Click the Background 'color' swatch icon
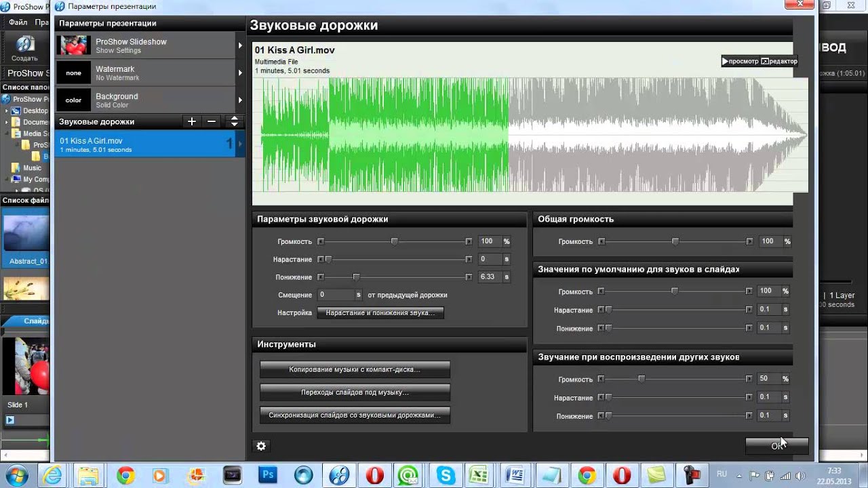Viewport: 868px width, 488px height. tap(73, 100)
